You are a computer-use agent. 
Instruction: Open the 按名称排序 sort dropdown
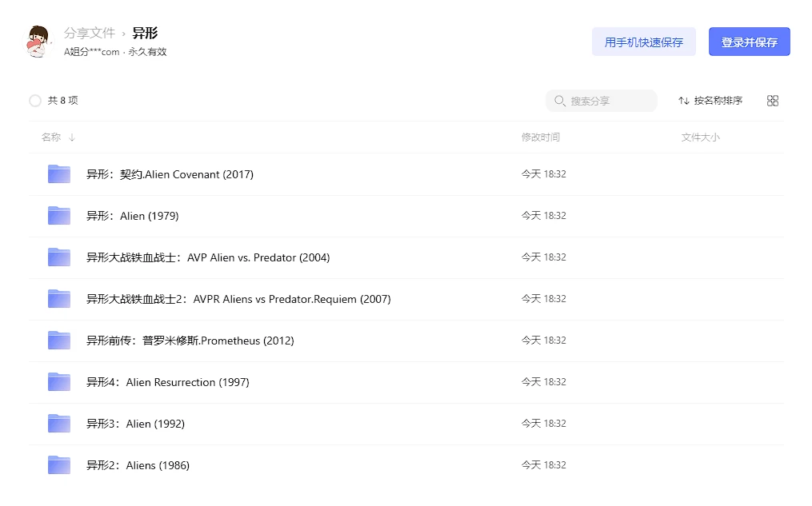pos(710,101)
